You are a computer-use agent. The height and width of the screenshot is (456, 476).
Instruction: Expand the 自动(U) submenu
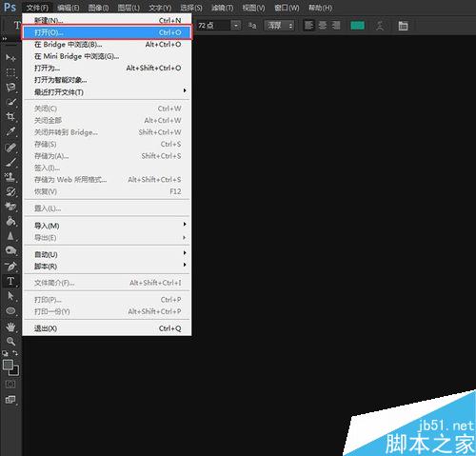[x=107, y=254]
